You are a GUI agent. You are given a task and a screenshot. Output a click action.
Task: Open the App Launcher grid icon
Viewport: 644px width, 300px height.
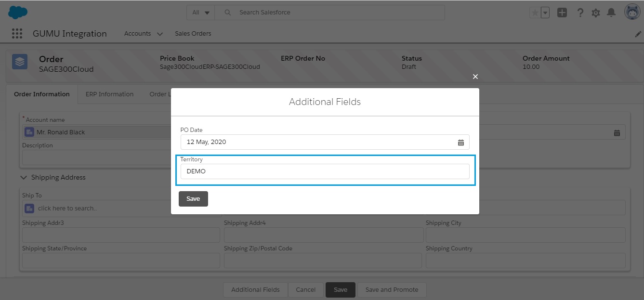17,33
